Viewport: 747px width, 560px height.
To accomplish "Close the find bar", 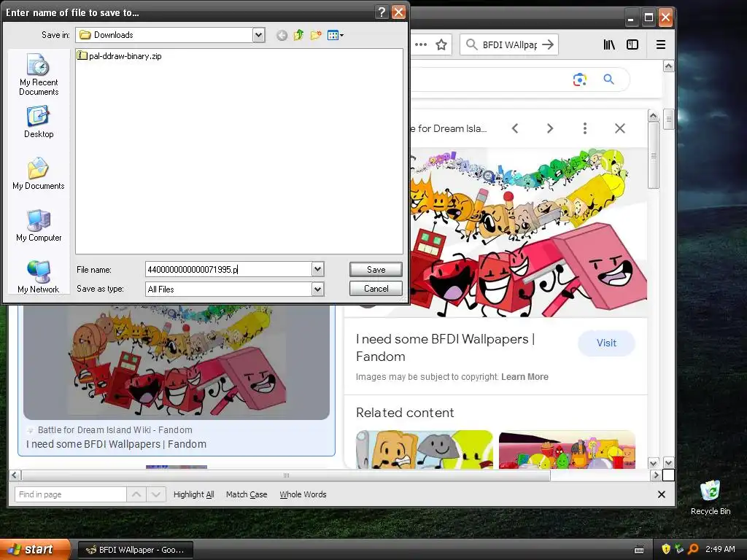I will click(661, 494).
